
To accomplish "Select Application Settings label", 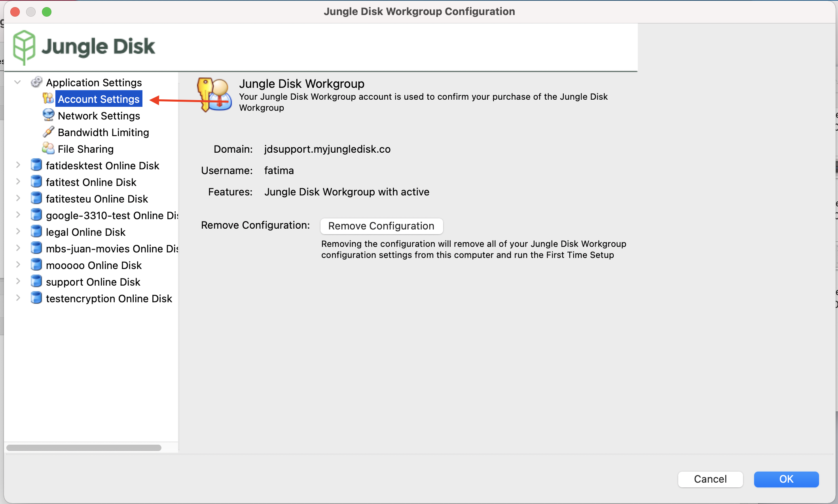I will (x=94, y=82).
